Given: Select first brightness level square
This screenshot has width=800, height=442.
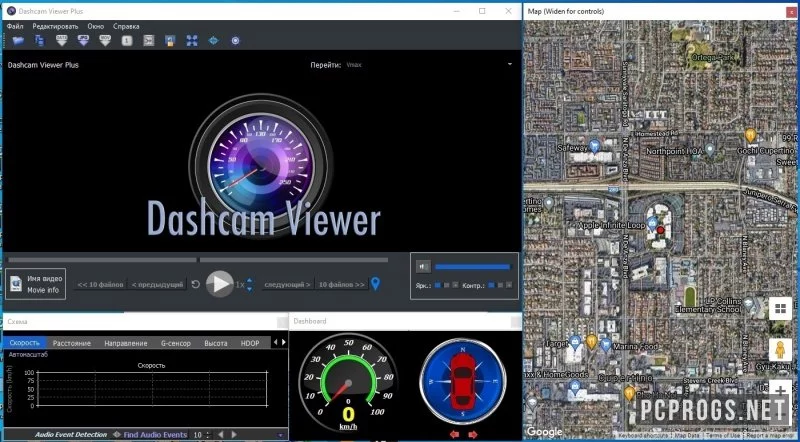Looking at the screenshot, I should (438, 285).
